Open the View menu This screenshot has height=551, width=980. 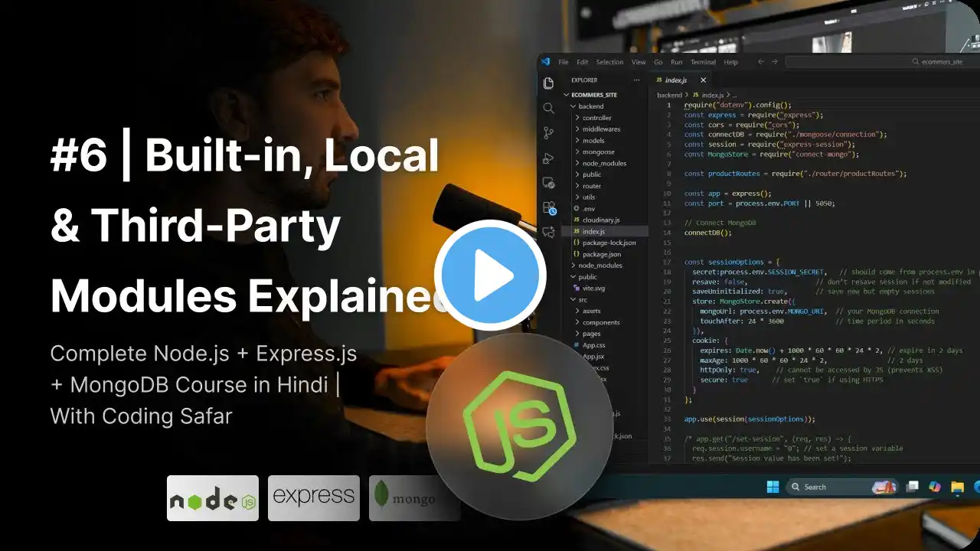pos(639,62)
